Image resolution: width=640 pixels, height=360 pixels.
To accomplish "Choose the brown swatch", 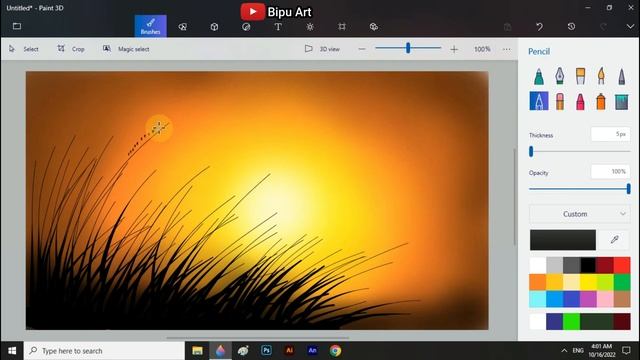I will [x=622, y=299].
